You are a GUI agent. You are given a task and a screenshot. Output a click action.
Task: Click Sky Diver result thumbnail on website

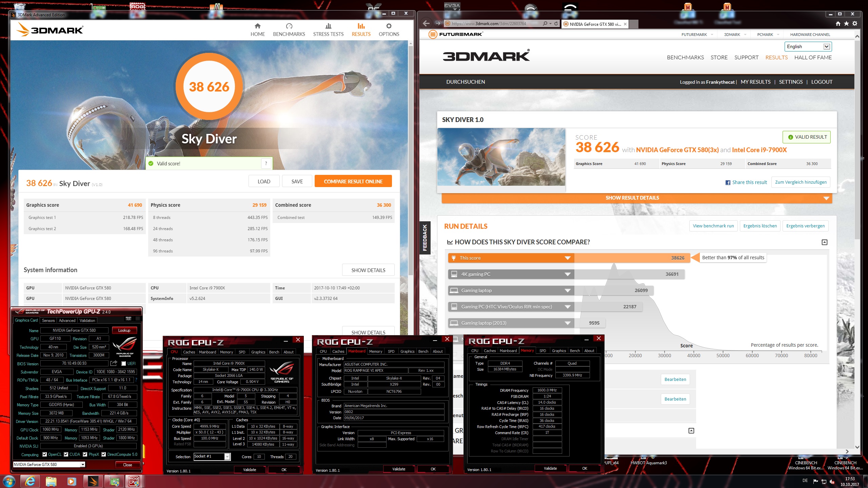[501, 157]
